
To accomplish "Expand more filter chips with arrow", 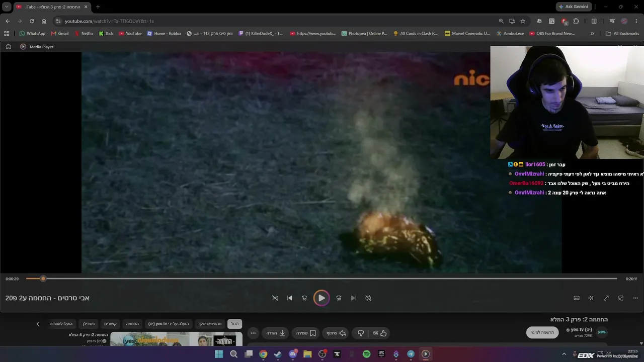I will [38, 324].
